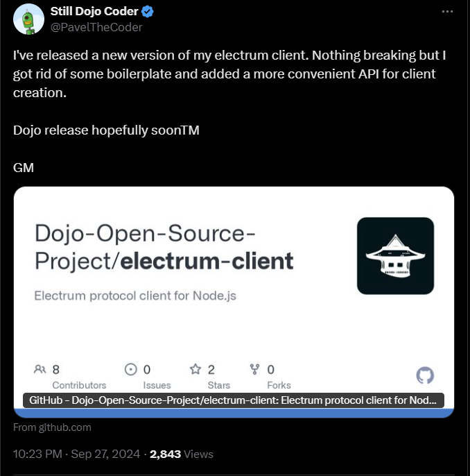The height and width of the screenshot is (476, 470).
Task: Open the 10:23 PM Sep 27, 2024 timestamp
Action: click(x=77, y=454)
